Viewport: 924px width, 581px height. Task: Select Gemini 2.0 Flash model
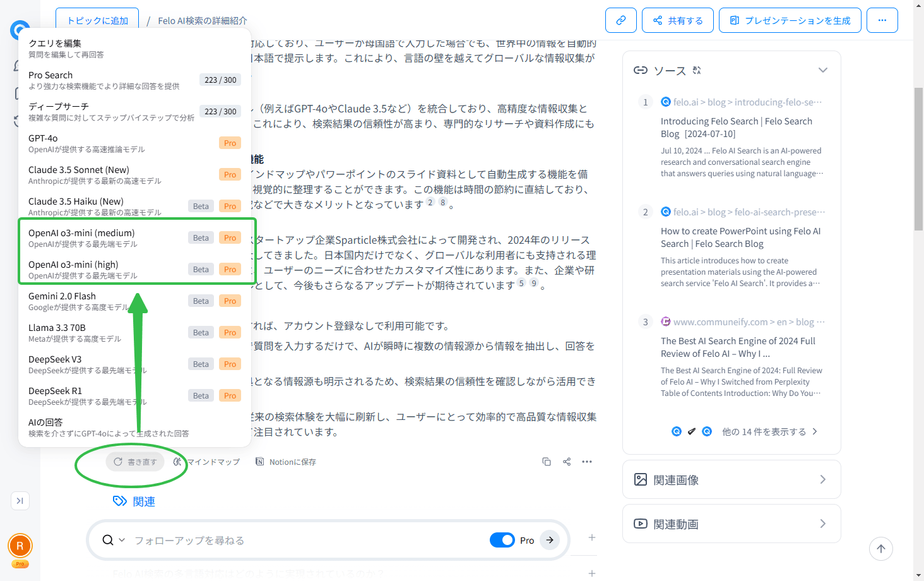click(134, 301)
